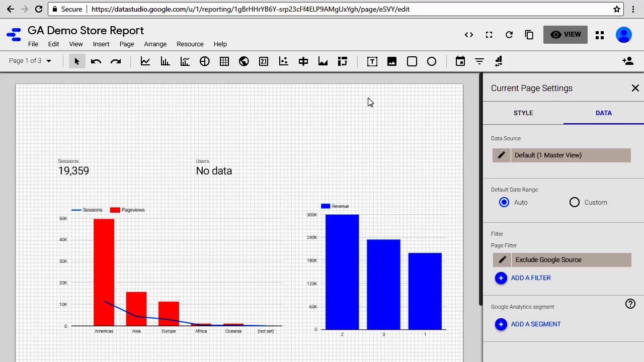Viewport: 644px width, 362px height.
Task: Select the Default (1 Master View) data source
Action: (x=570, y=155)
